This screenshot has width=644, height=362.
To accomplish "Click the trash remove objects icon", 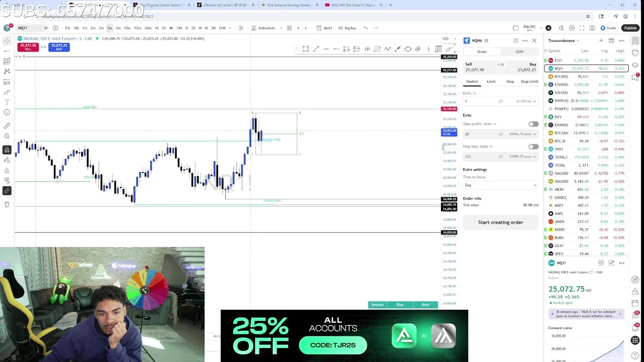I will (x=7, y=205).
